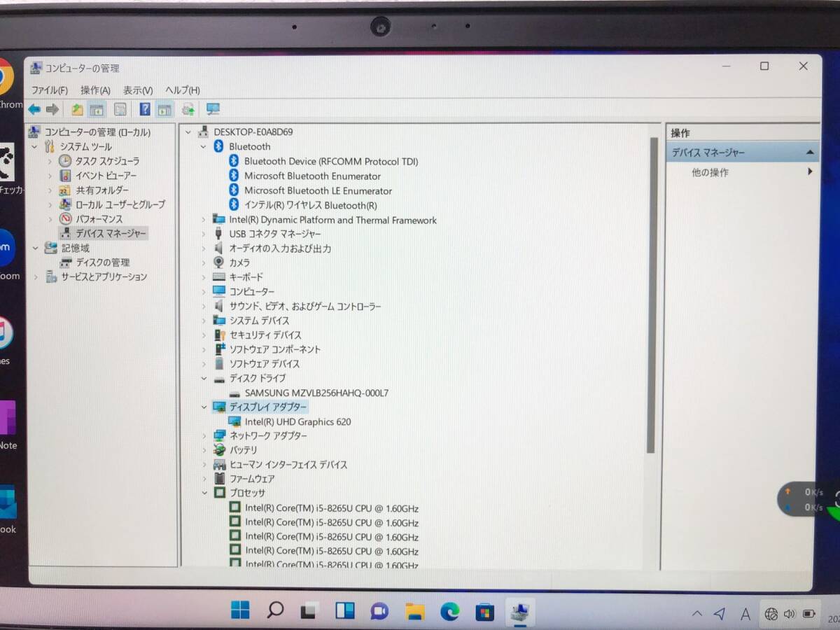Click the grey forward arrow in toolbar
Screen dimensions: 840x630
[x=52, y=109]
